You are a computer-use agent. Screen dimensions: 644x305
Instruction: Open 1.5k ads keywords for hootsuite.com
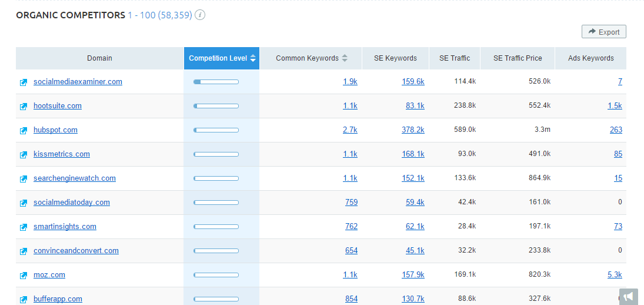pos(615,105)
